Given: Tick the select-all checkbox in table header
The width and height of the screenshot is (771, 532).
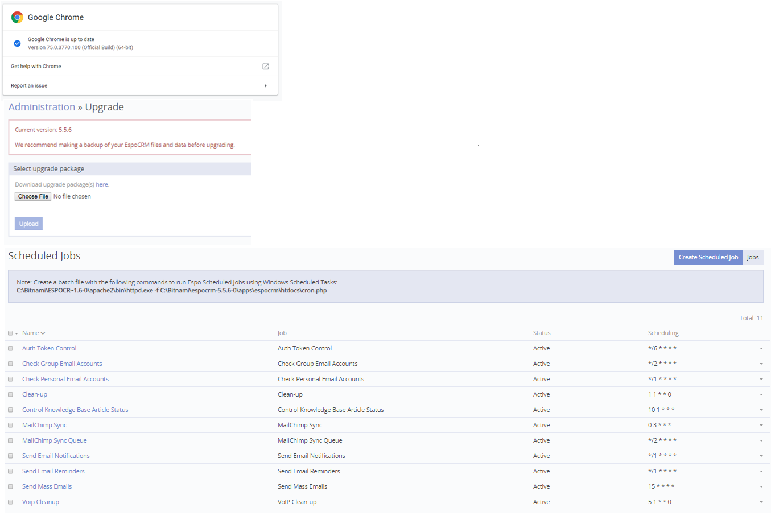Looking at the screenshot, I should 10,333.
